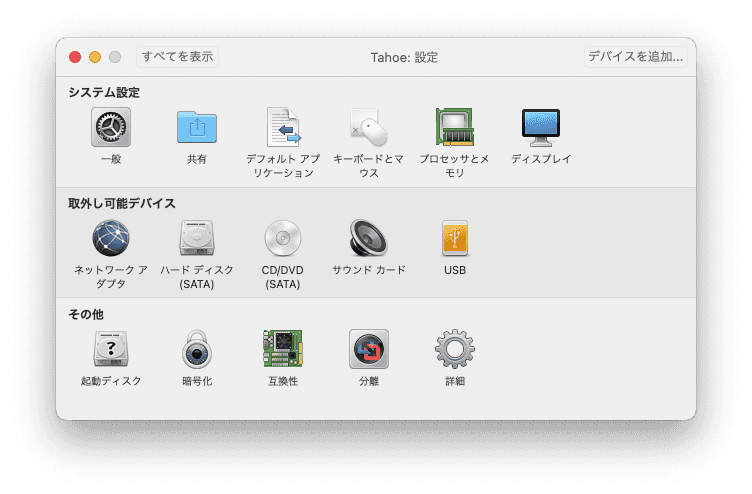
Task: Click the デバイスを追加... button
Action: pyautogui.click(x=635, y=57)
